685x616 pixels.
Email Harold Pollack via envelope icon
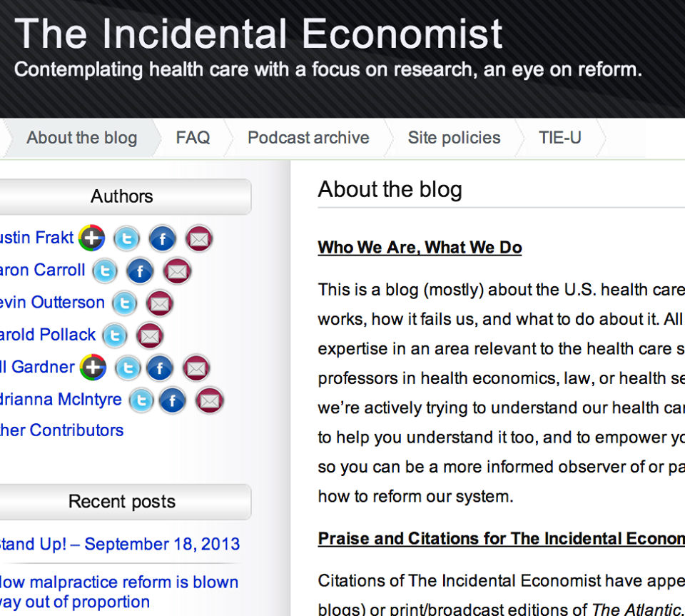coord(149,335)
